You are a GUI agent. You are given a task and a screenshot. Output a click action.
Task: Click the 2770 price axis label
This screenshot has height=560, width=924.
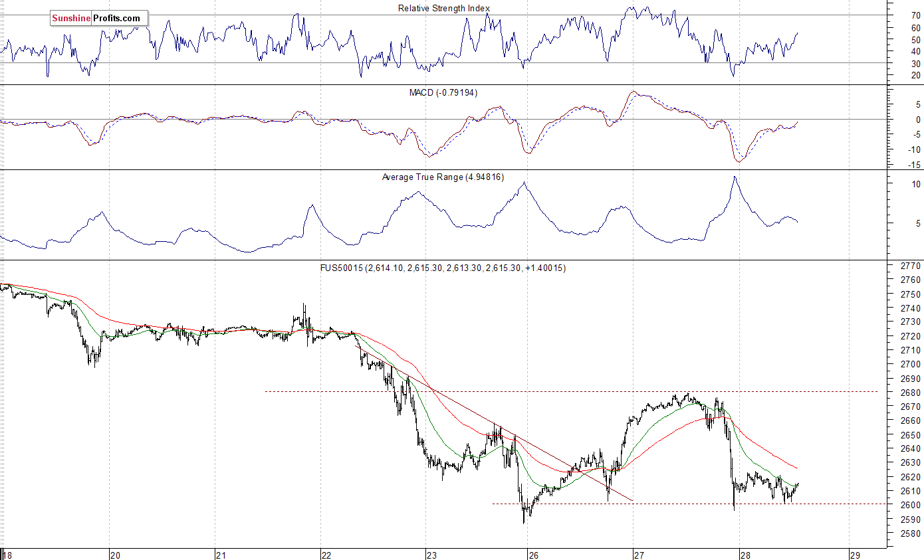point(910,266)
